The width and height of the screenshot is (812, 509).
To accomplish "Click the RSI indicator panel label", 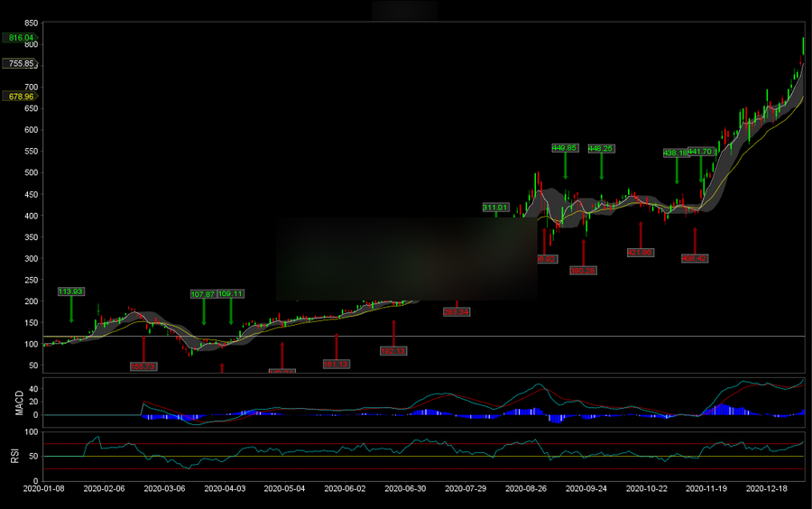I will [x=14, y=454].
